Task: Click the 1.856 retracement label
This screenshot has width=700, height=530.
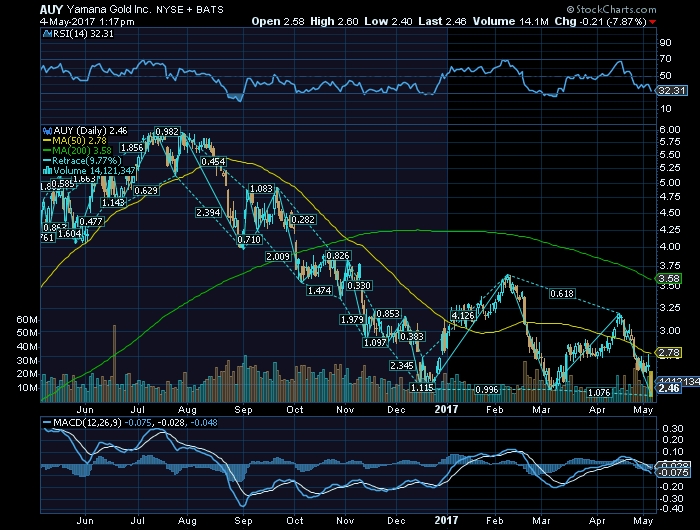Action: 132,148
